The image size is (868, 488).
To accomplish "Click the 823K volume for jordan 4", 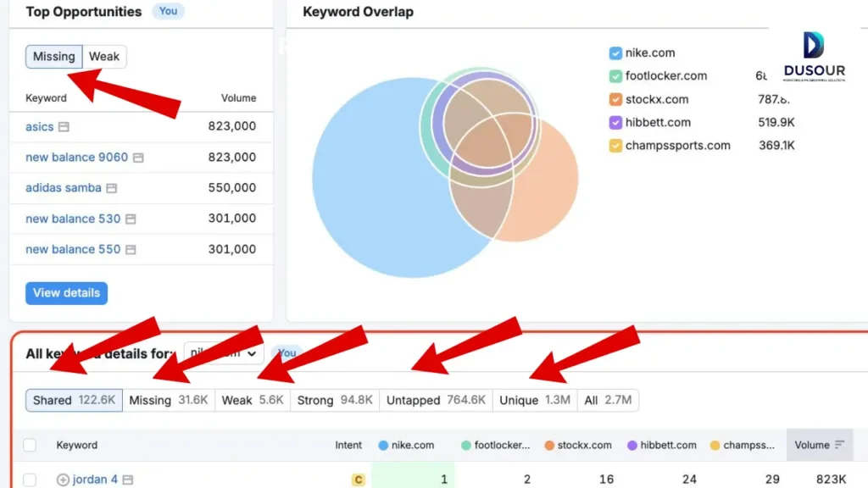I will click(x=831, y=480).
